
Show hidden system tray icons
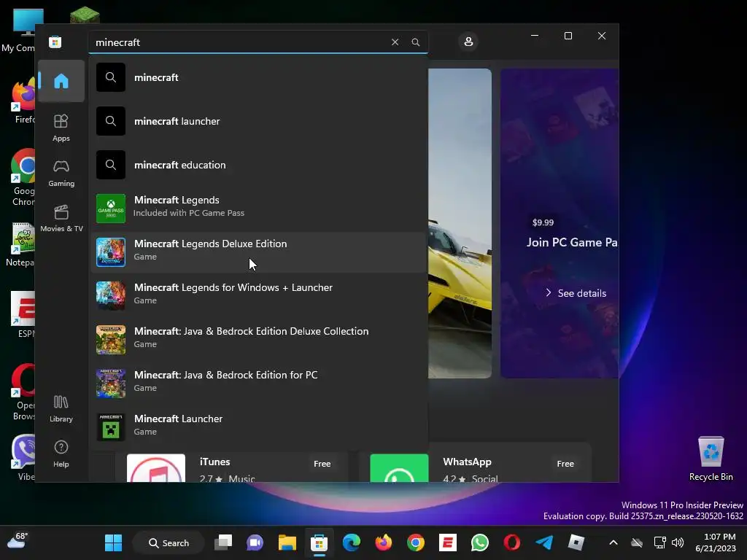[x=614, y=542]
